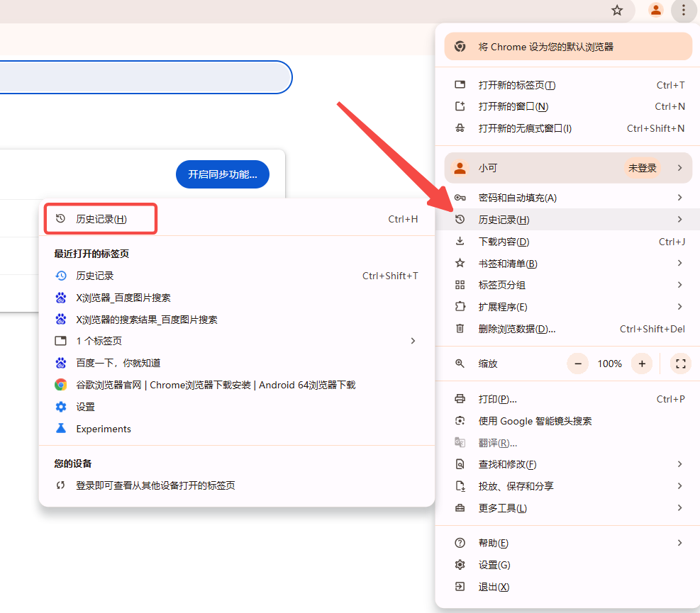Viewport: 700px width, 613px height.
Task: Click the flask icon beside Experiments
Action: coord(61,428)
